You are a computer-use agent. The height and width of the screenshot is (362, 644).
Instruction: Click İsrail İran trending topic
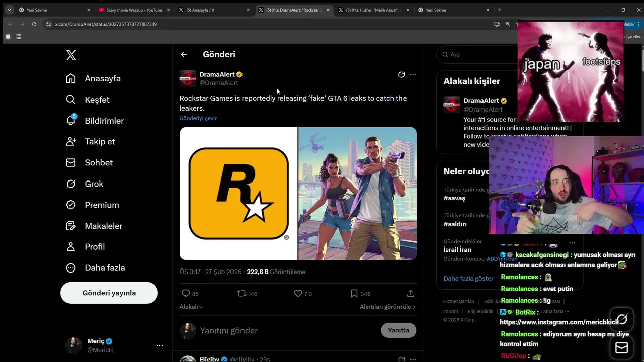click(x=457, y=250)
